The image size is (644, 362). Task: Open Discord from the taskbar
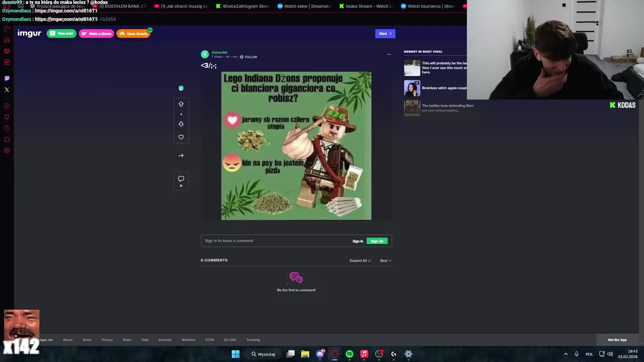pyautogui.click(x=320, y=354)
